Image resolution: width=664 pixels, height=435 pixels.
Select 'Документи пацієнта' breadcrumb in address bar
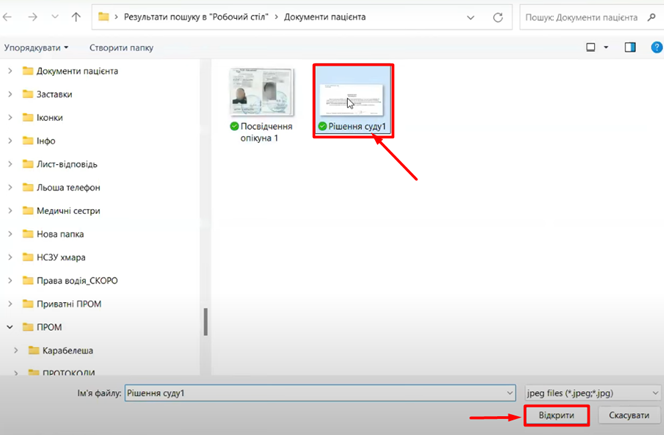pyautogui.click(x=325, y=17)
